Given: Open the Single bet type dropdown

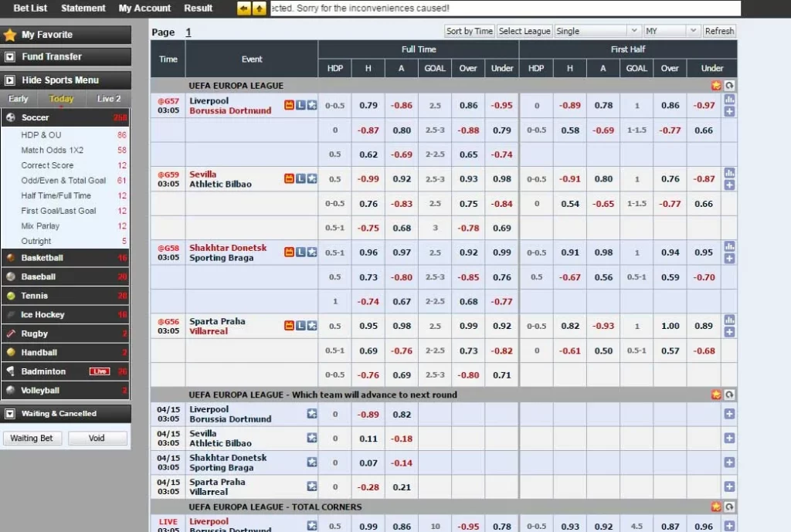Looking at the screenshot, I should [598, 31].
